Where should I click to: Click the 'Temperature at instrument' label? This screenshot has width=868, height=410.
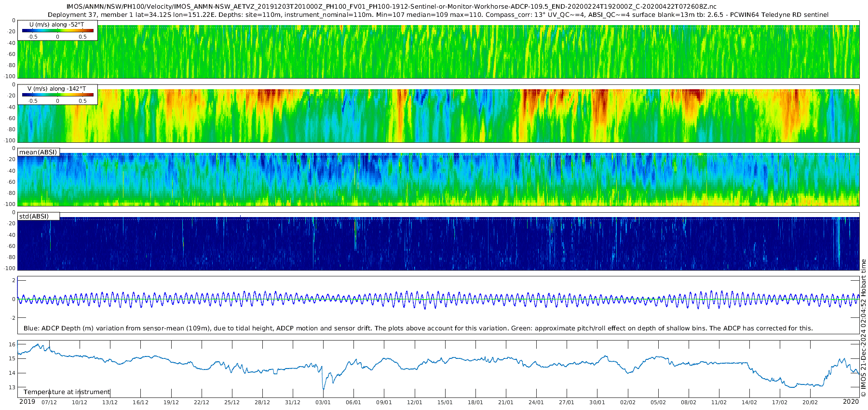[67, 392]
